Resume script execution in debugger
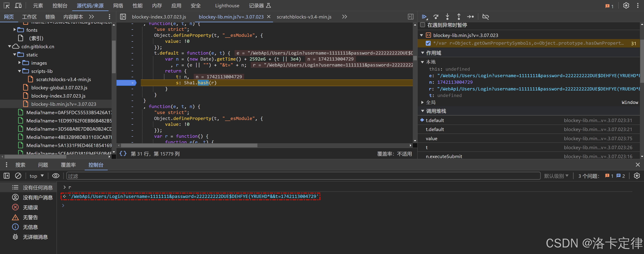The width and height of the screenshot is (644, 254). click(x=424, y=17)
